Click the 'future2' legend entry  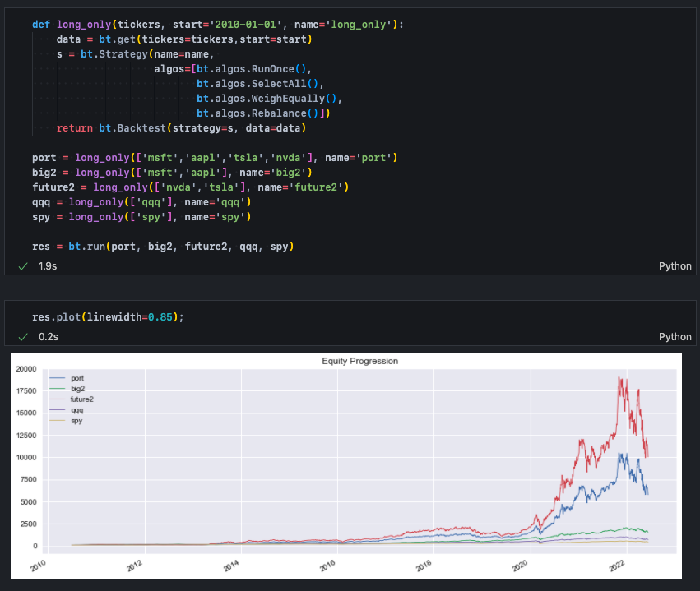(72, 399)
